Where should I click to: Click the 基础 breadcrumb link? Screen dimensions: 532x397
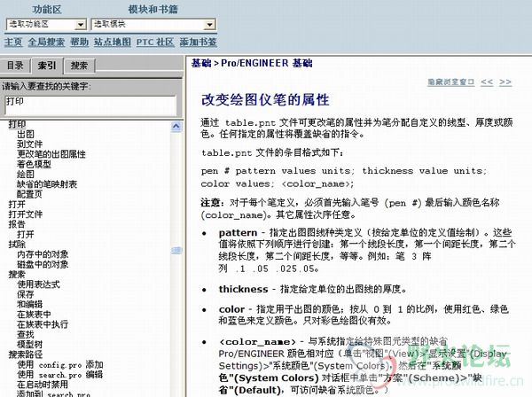pyautogui.click(x=201, y=63)
